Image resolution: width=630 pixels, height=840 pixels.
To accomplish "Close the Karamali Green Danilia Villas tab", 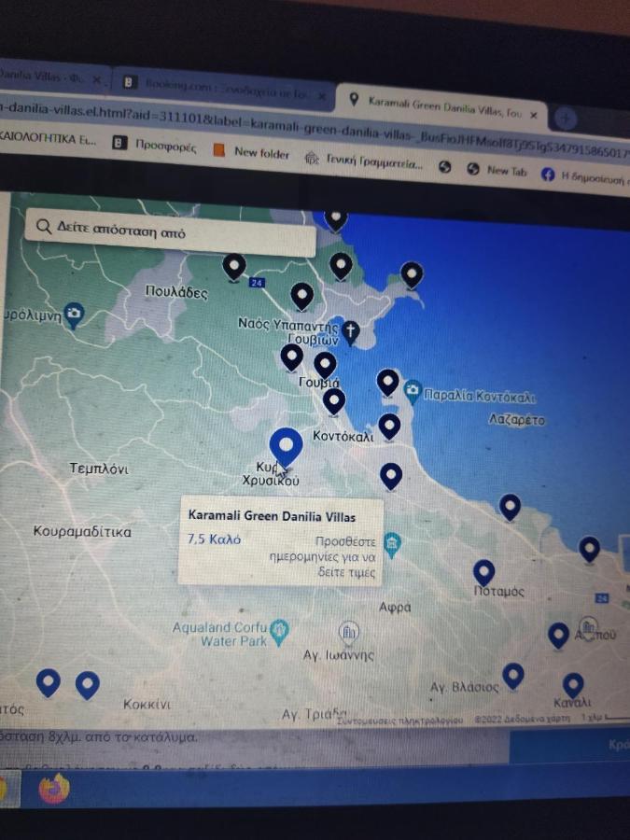I will coord(534,115).
